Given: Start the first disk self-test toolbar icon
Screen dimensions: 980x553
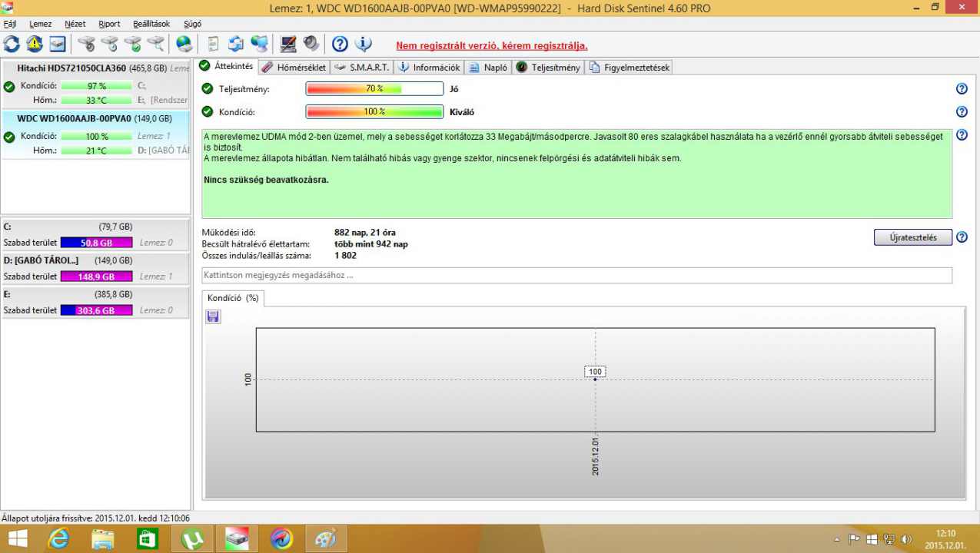Looking at the screenshot, I should pyautogui.click(x=86, y=44).
